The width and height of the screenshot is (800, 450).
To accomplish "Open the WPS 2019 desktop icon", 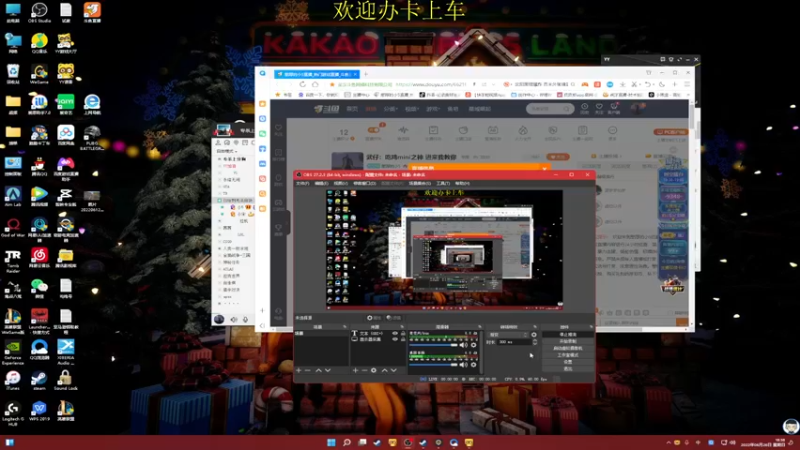I will point(39,411).
